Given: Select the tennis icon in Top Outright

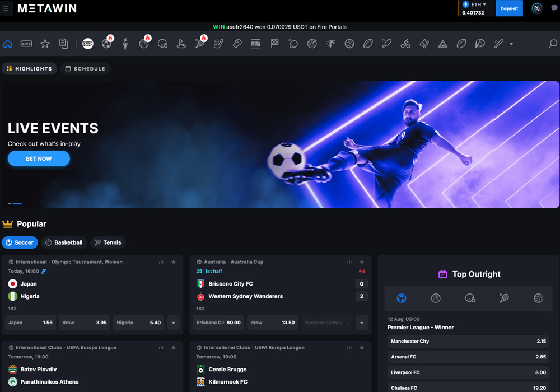Looking at the screenshot, I should click(503, 298).
